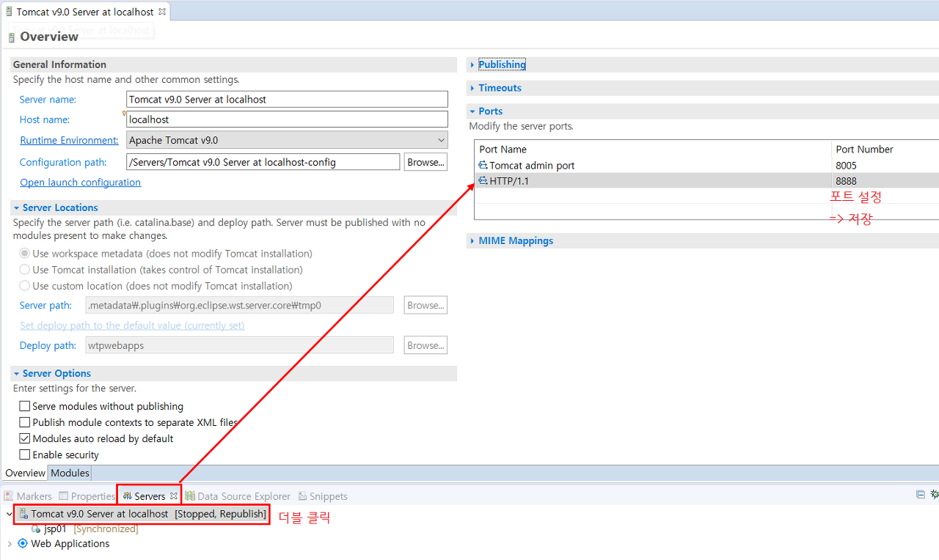Click the Port Name column header
The image size is (939, 560).
point(653,149)
